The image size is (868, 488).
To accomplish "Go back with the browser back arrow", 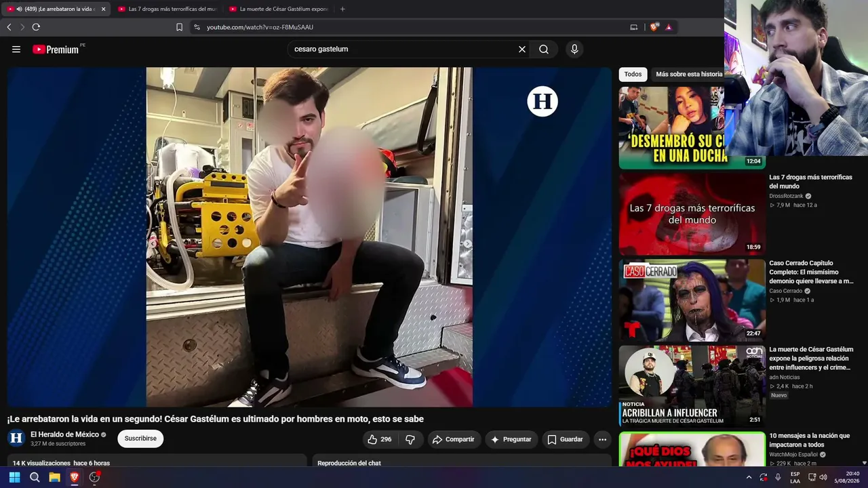I will [x=9, y=27].
